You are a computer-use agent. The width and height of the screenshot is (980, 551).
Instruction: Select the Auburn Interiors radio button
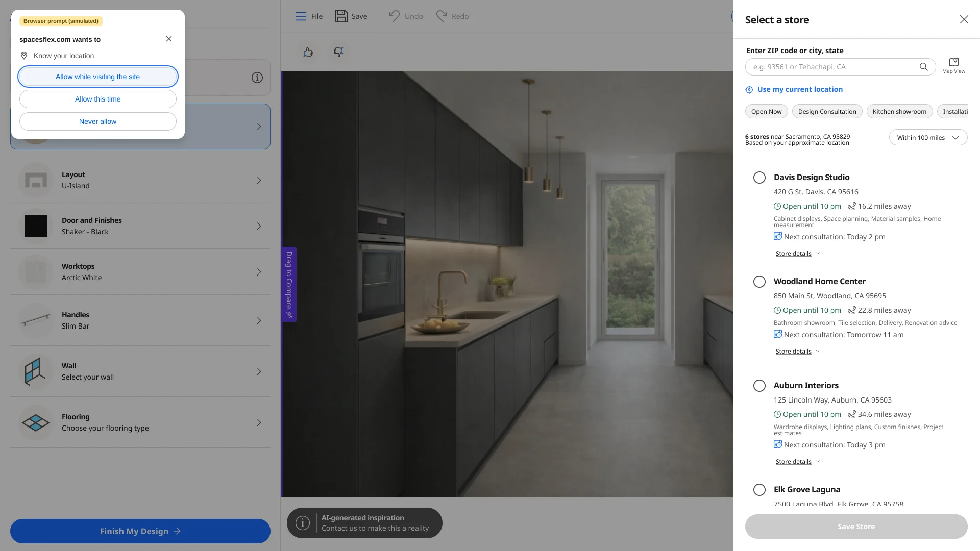pos(759,386)
